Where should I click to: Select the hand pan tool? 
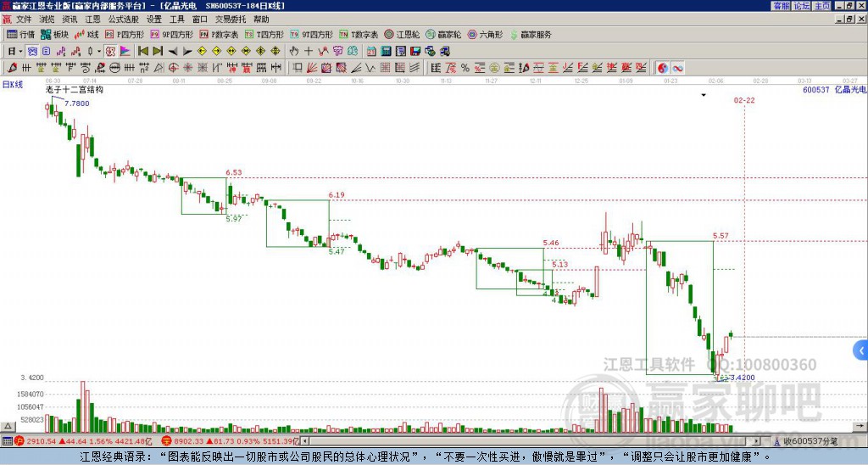(293, 51)
